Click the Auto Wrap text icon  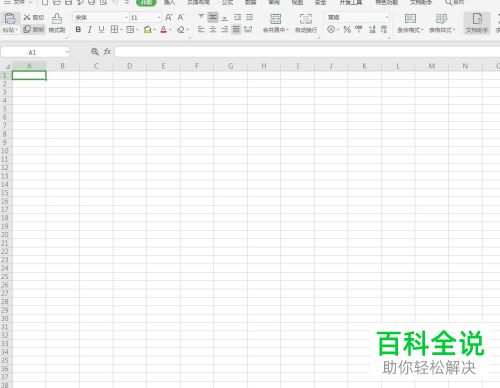[x=306, y=19]
